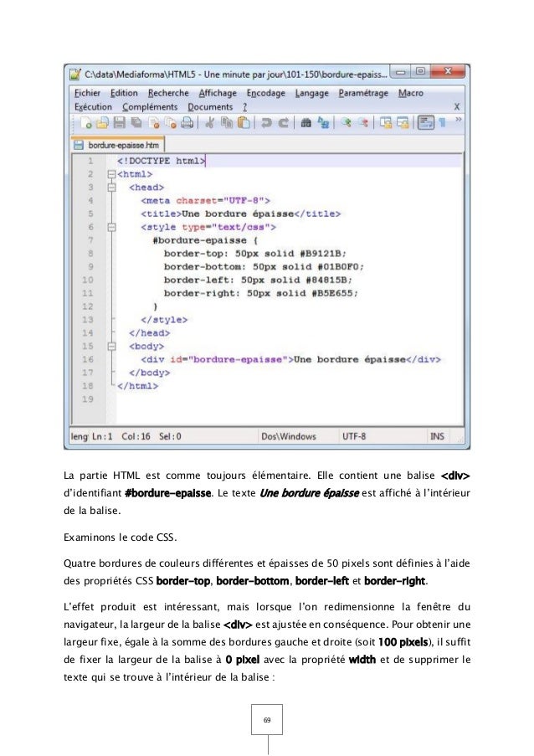
Task: Click the Copy toolbar icon
Action: [x=227, y=123]
